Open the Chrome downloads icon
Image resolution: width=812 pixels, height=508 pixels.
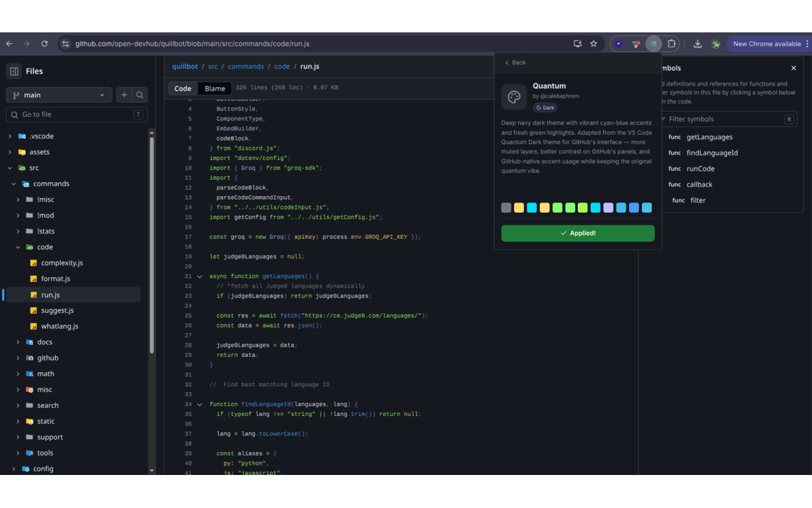(x=698, y=44)
